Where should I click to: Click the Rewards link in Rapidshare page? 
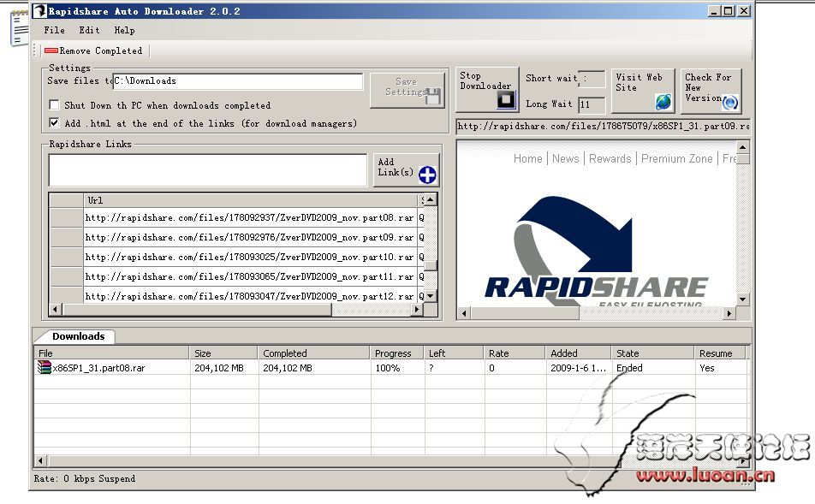tap(610, 158)
